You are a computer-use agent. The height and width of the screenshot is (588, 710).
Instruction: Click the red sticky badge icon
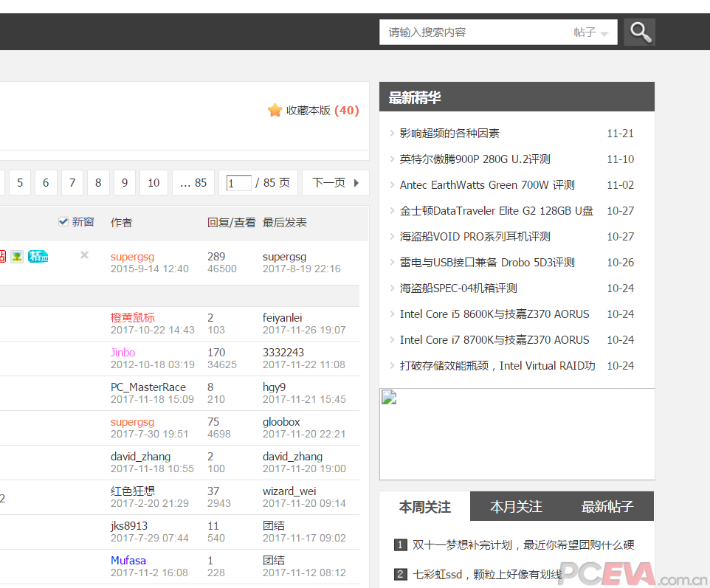(x=3, y=256)
